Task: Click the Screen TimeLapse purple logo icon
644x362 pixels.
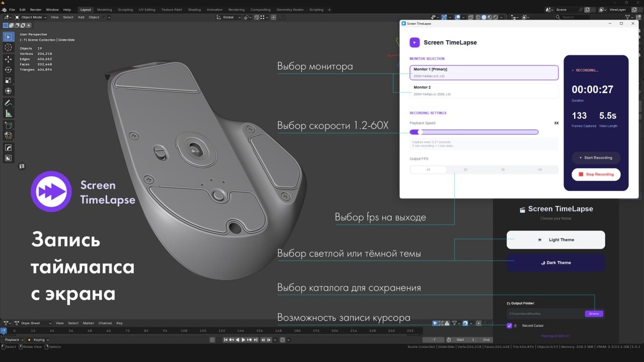Action: coord(414,42)
